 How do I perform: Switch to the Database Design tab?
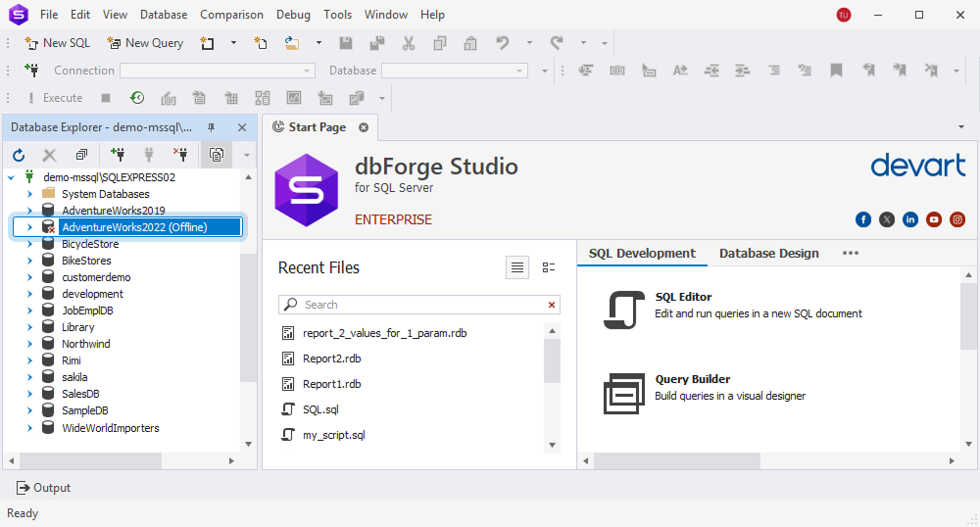[x=768, y=253]
